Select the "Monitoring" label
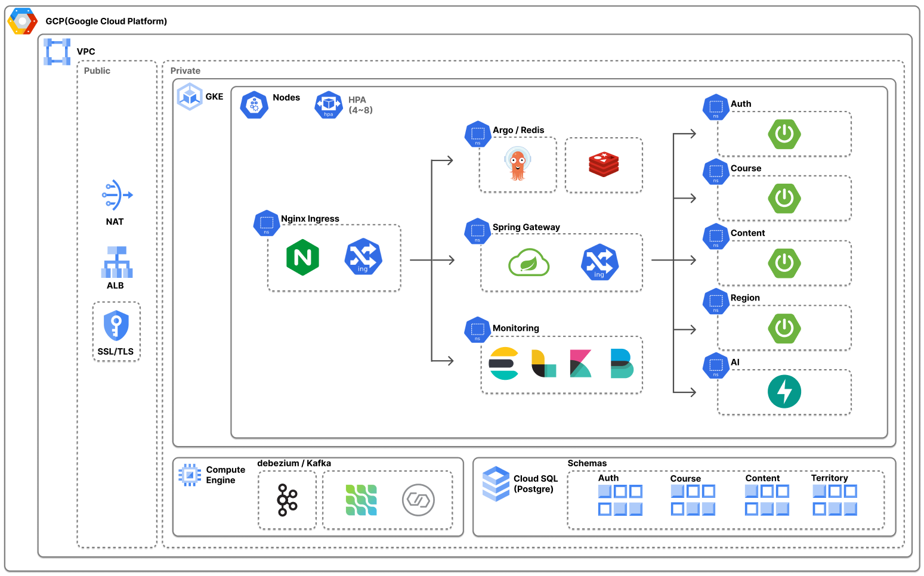The image size is (924, 576). tap(516, 328)
